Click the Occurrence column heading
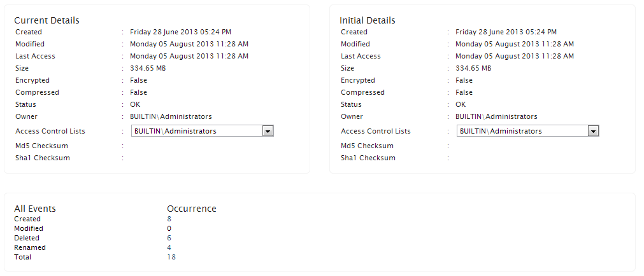The width and height of the screenshot is (644, 276). coord(191,209)
